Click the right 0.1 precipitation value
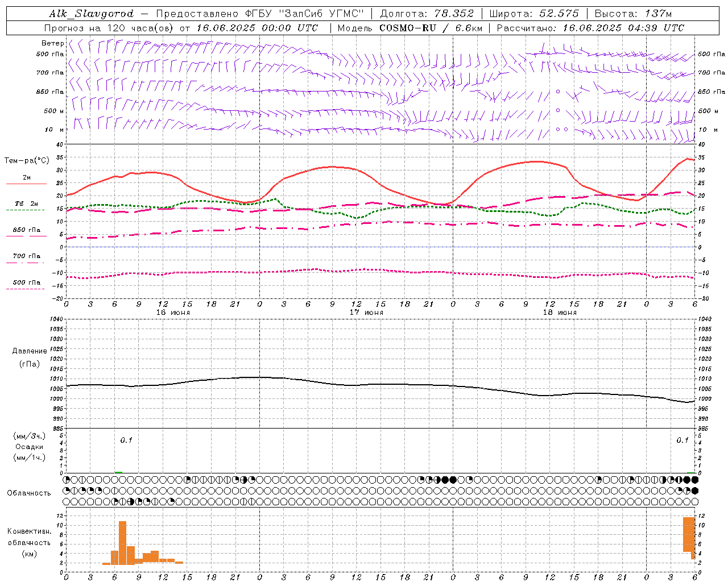 (x=682, y=440)
